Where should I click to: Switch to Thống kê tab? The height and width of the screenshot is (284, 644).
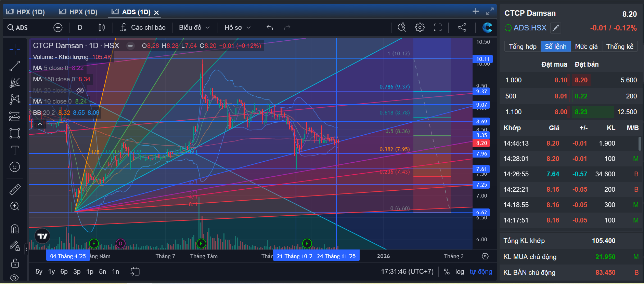[x=620, y=46]
